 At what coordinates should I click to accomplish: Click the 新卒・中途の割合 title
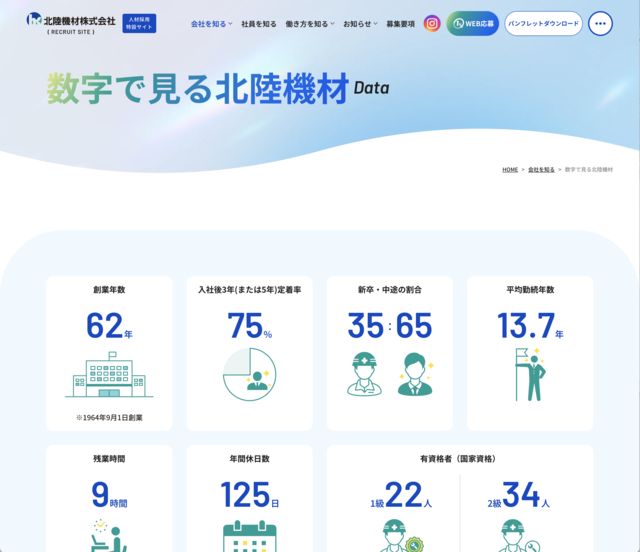pos(390,289)
